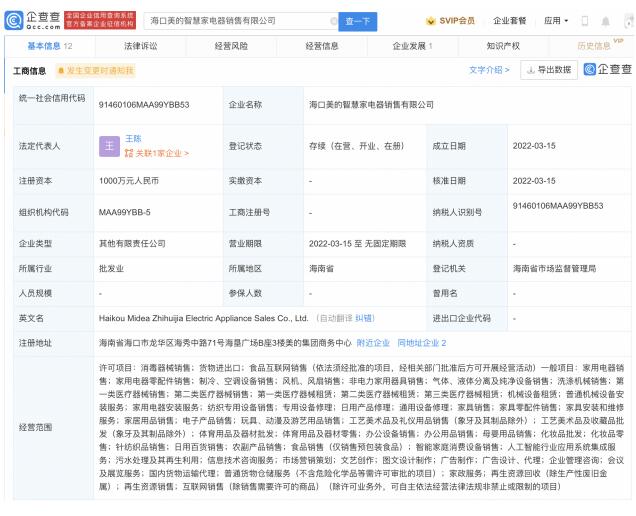Click the company name search input field
Image resolution: width=636 pixels, height=516 pixels.
(x=241, y=21)
